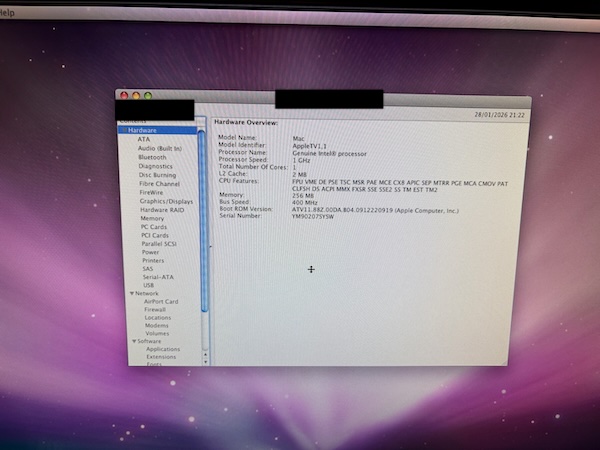Collapse the Network disclosure triangle
600x450 pixels.
[132, 293]
